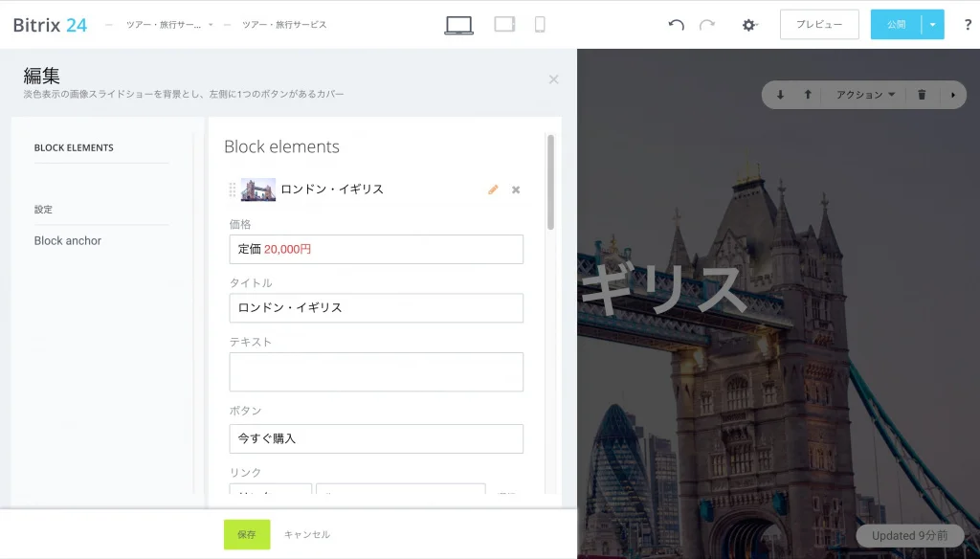Switch to desktop laptop preview mode

(x=458, y=25)
